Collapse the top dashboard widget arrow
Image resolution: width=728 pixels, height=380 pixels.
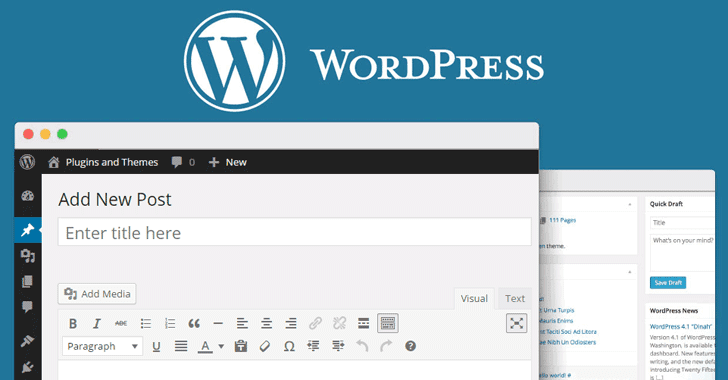[x=630, y=204]
